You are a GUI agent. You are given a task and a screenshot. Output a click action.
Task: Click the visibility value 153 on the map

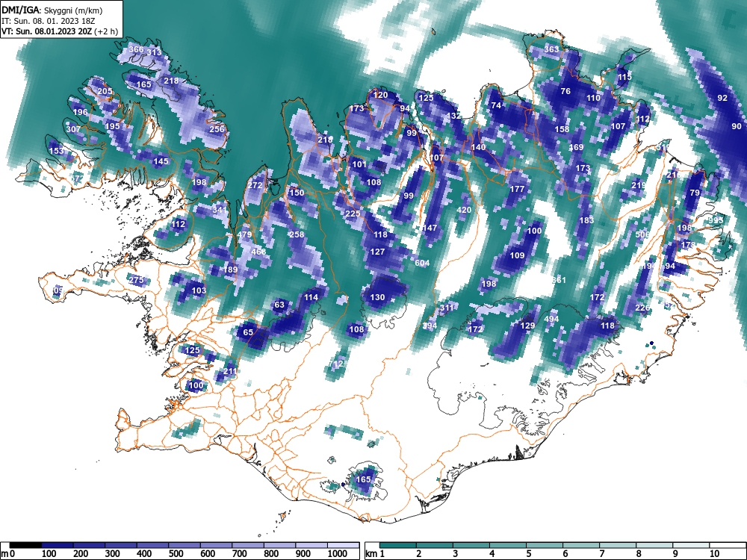click(56, 151)
